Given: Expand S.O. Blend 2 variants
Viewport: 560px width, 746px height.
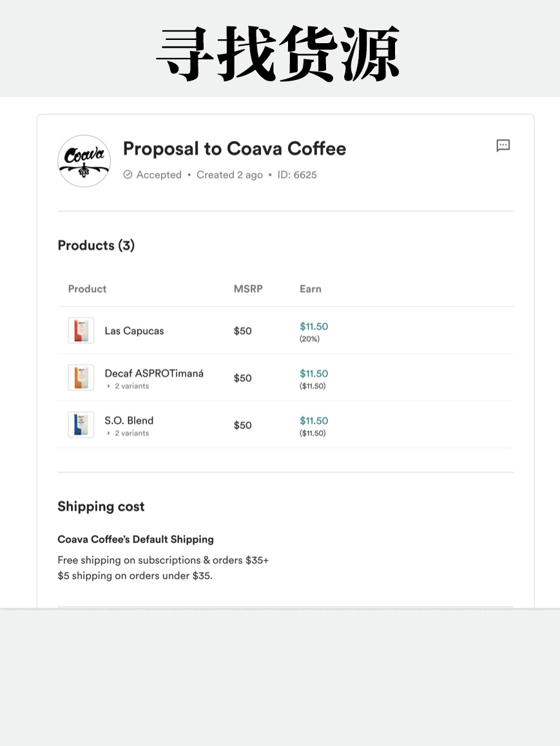Looking at the screenshot, I should 128,433.
